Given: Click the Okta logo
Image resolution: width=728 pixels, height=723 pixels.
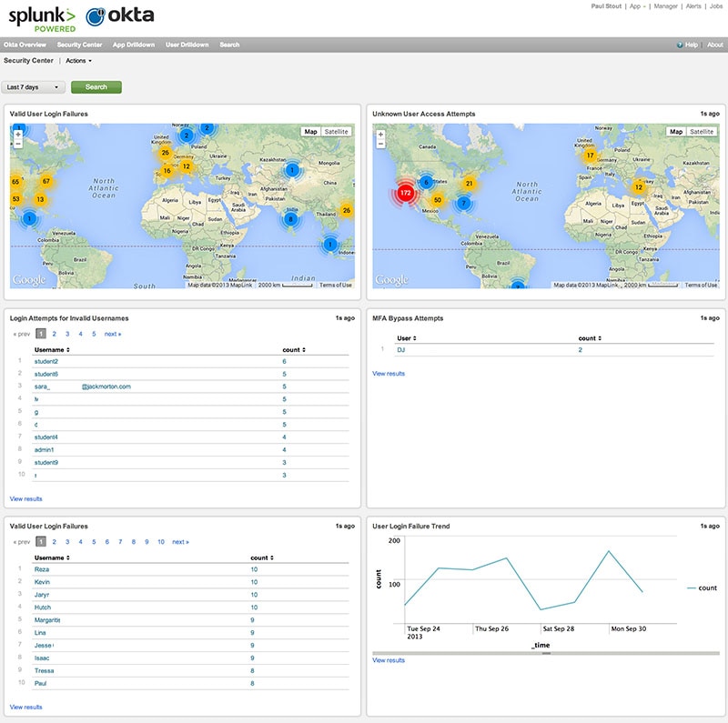Looking at the screenshot, I should (119, 16).
